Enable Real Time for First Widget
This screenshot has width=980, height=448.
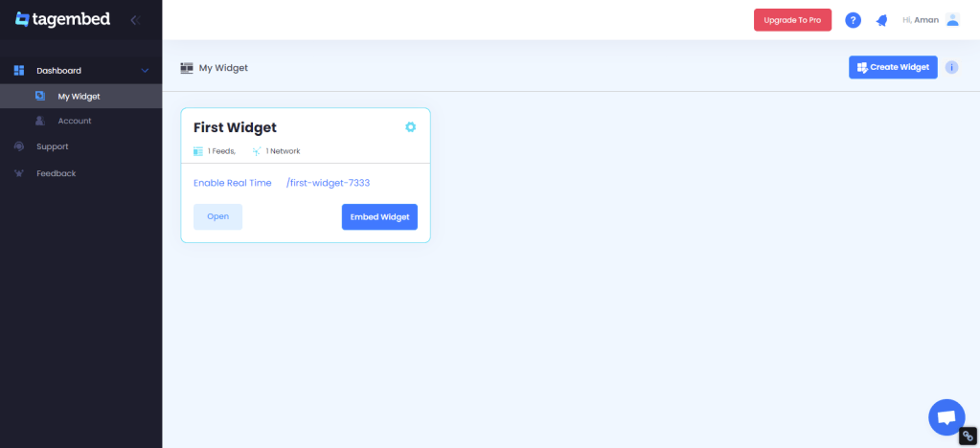pyautogui.click(x=232, y=183)
